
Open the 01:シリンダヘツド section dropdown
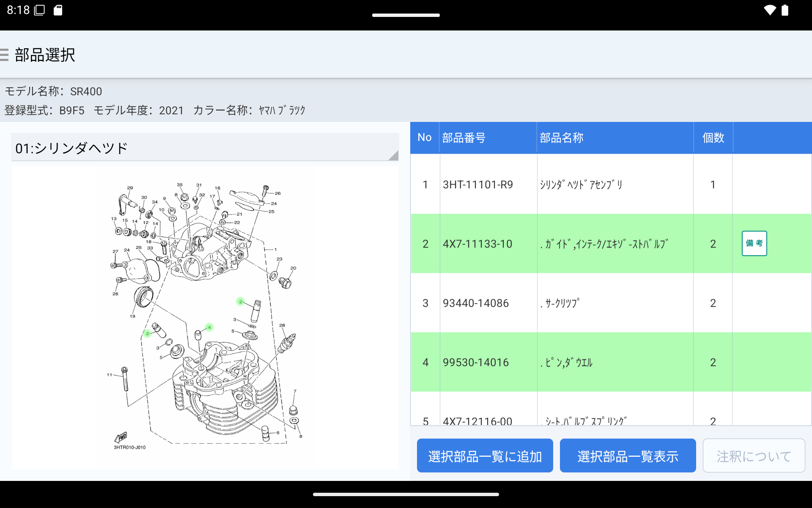point(205,148)
